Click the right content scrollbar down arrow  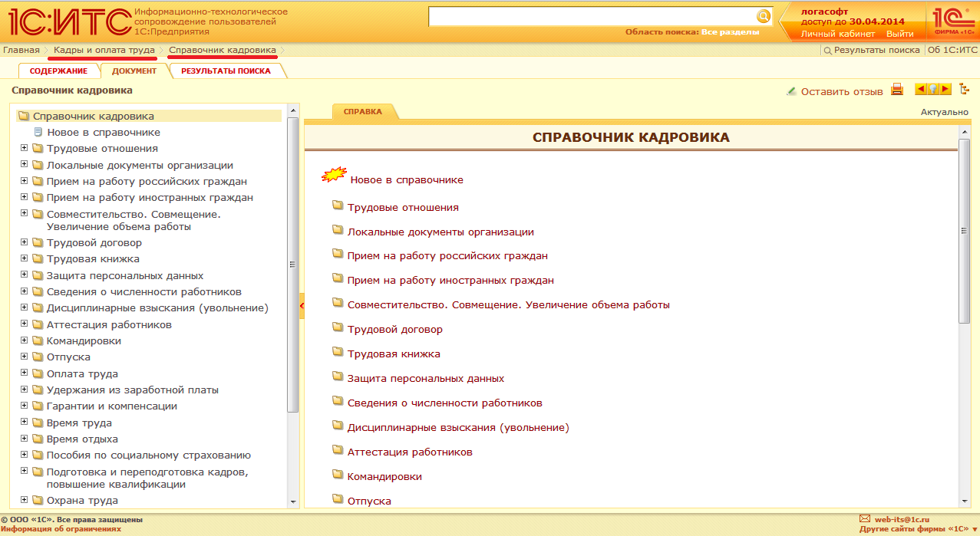point(965,501)
